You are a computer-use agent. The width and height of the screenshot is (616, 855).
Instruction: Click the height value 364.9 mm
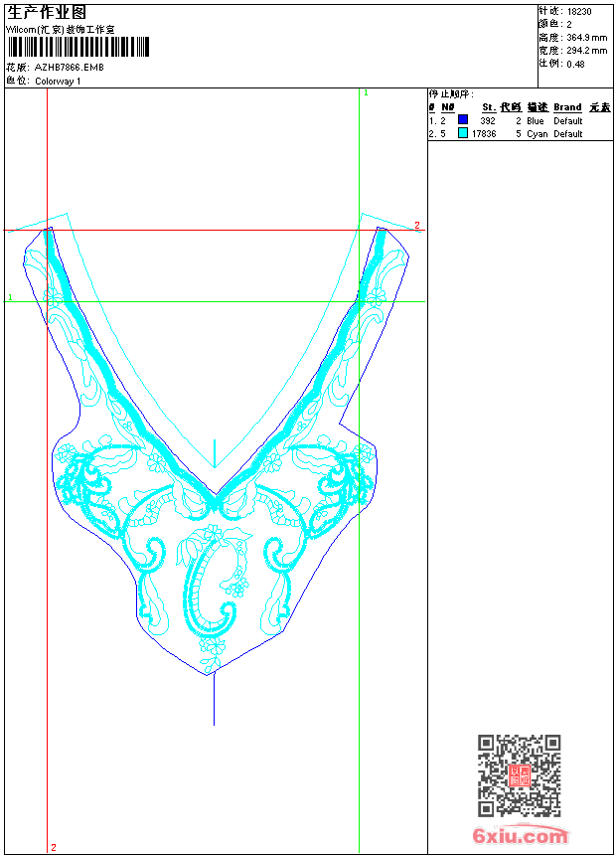[x=586, y=37]
